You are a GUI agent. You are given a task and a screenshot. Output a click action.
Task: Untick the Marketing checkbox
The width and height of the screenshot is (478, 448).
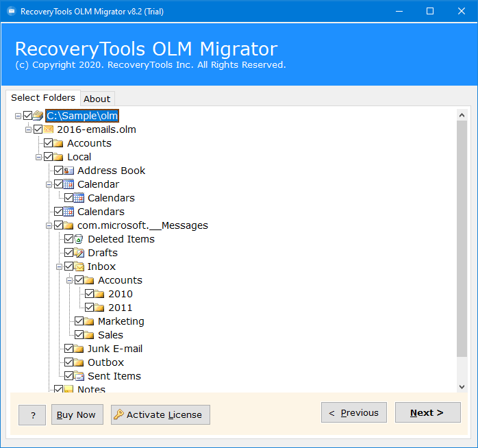(x=79, y=321)
